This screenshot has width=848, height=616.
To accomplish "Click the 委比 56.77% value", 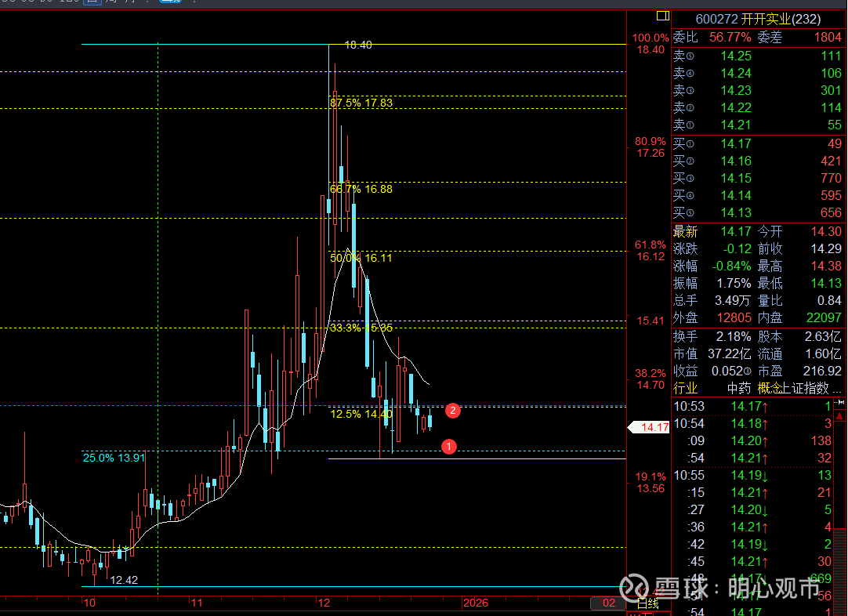I will [x=730, y=38].
